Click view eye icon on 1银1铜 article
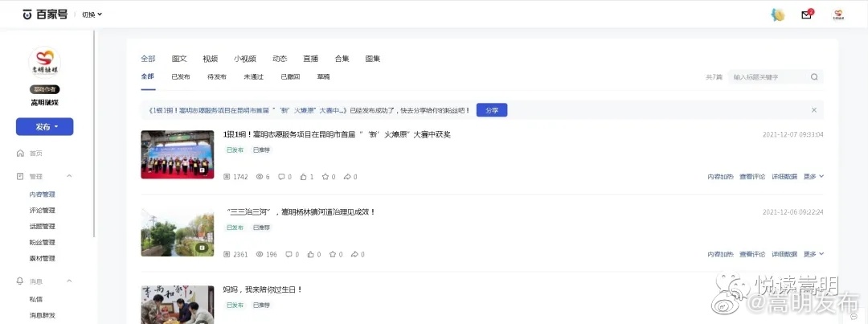This screenshot has height=324, width=868. (x=260, y=177)
